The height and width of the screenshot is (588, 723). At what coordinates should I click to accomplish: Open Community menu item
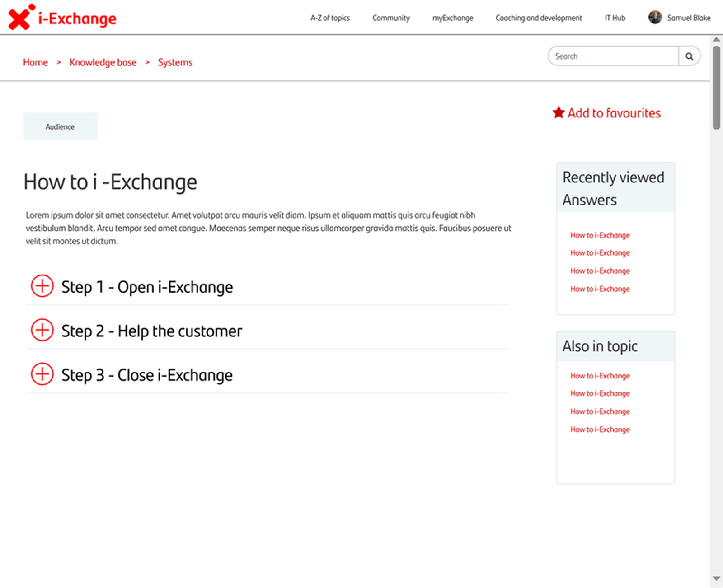[391, 18]
